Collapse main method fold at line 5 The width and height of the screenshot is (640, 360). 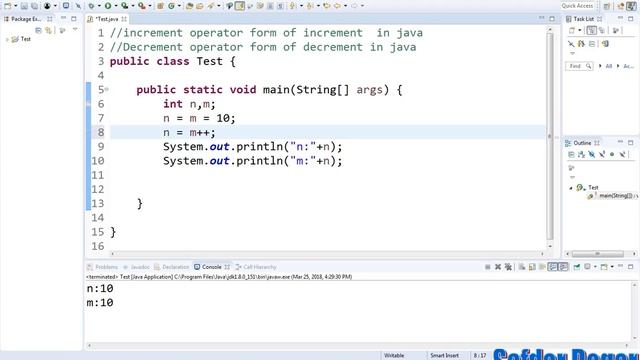(107, 89)
